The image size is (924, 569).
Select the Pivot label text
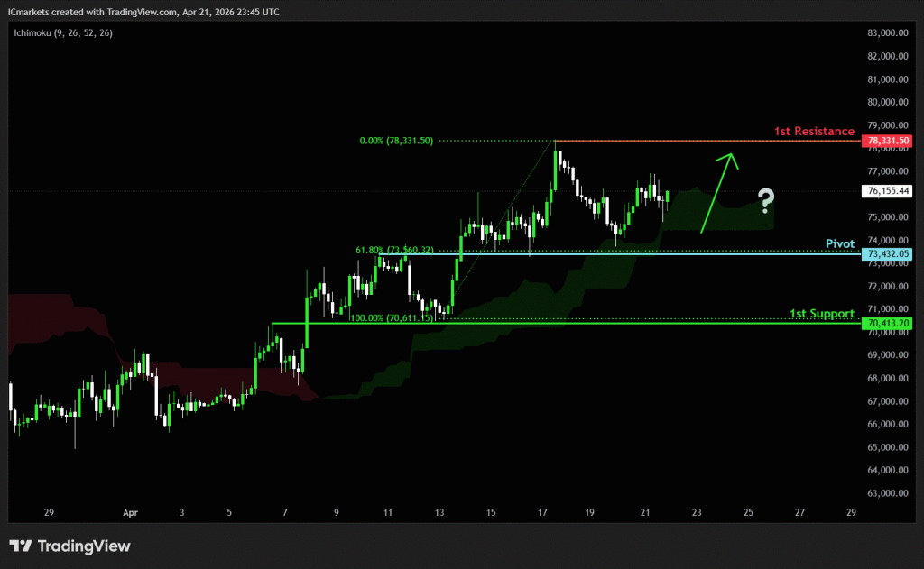[x=839, y=244]
